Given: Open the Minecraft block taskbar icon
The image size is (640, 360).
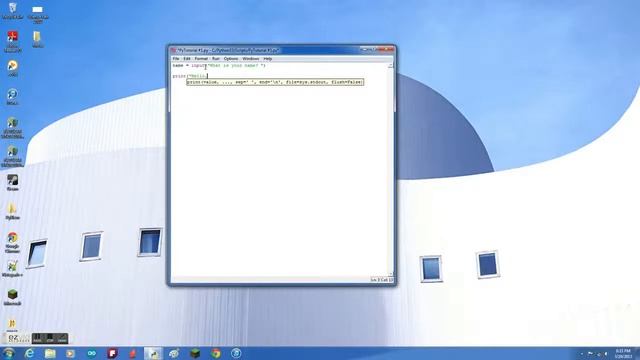Looking at the screenshot, I should click(x=195, y=353).
